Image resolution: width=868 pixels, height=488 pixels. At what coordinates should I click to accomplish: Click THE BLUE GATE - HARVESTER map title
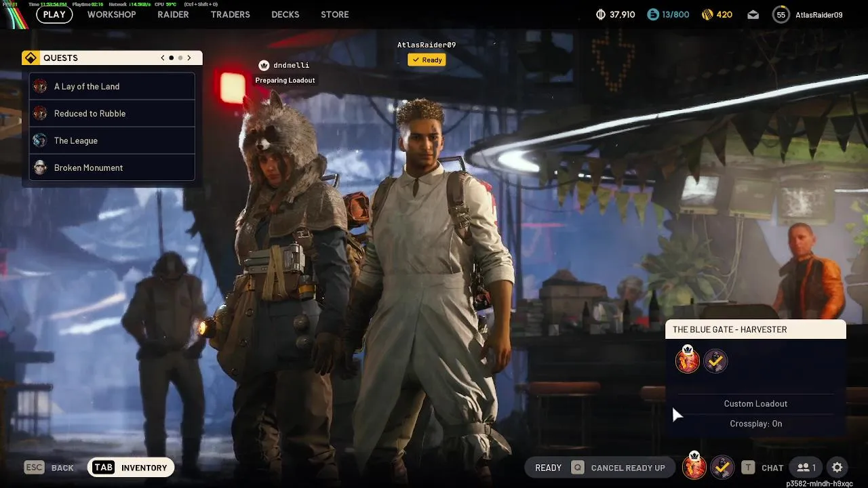coord(730,329)
